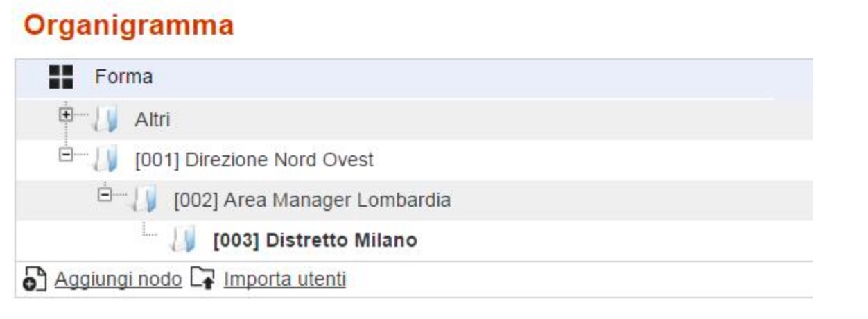Click empty space in the Distretto Milano row
Screen dimensions: 868x319
pyautogui.click(x=617, y=241)
